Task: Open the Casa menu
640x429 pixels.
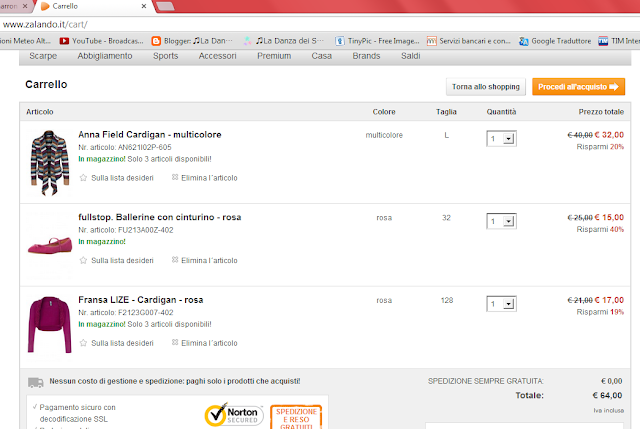Action: (322, 56)
